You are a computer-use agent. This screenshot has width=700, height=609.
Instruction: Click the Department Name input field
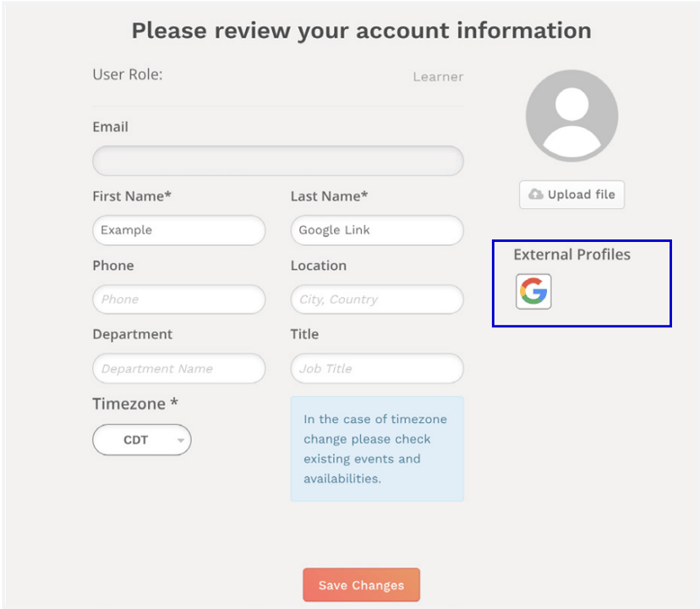point(178,369)
